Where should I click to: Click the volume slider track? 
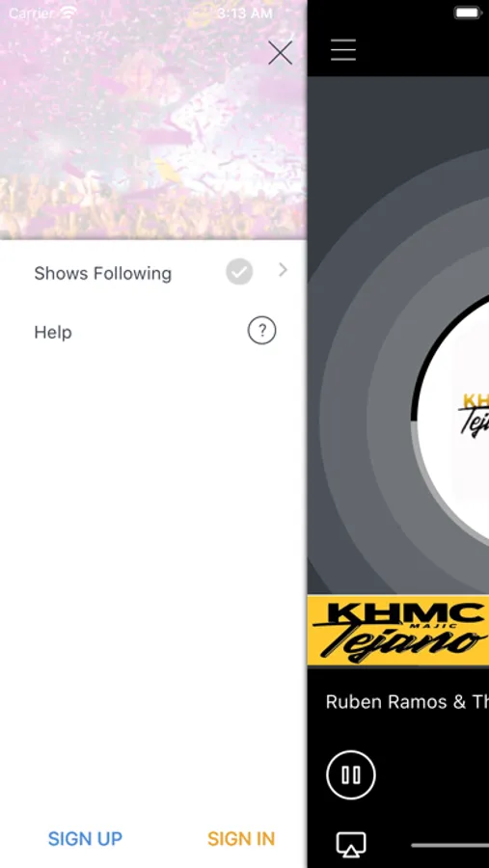pyautogui.click(x=449, y=845)
